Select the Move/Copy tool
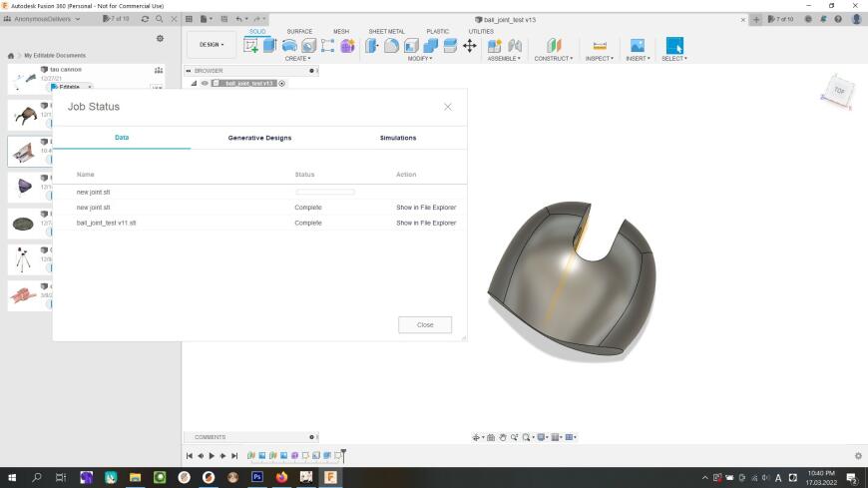Screen dimensions: 868x488 coord(470,46)
